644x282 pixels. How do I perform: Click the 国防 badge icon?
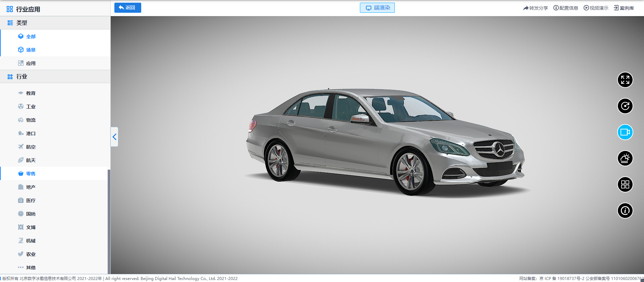(x=21, y=214)
